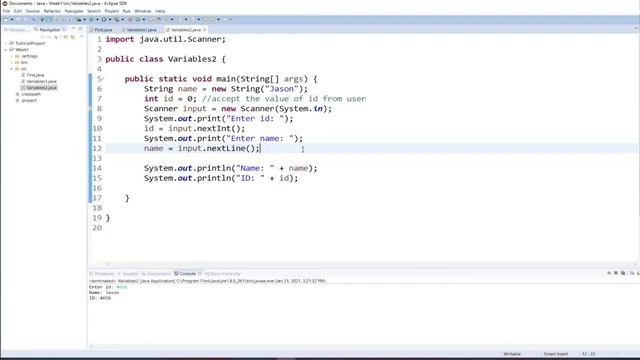640x360 pixels.
Task: Collapse the Week1 project node
Action: [x=6, y=49]
